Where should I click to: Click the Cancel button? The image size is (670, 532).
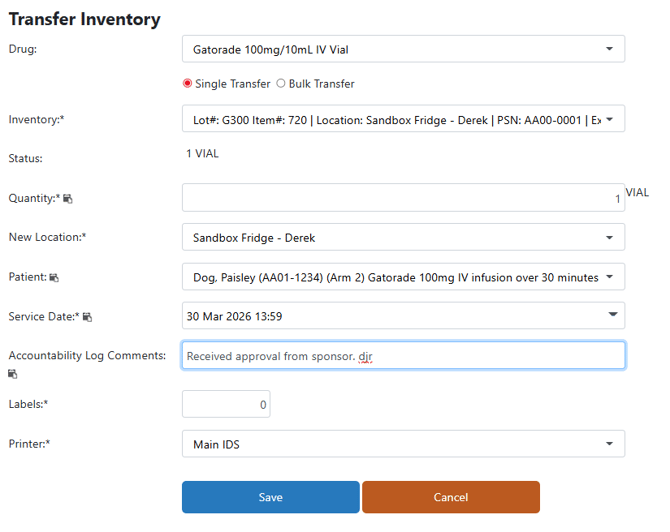(x=451, y=497)
